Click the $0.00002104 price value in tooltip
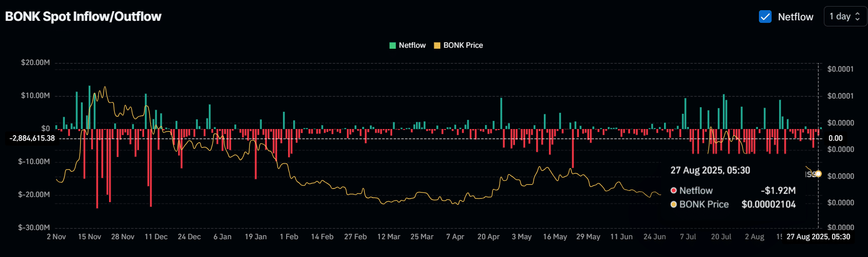The width and height of the screenshot is (868, 257). click(x=768, y=204)
